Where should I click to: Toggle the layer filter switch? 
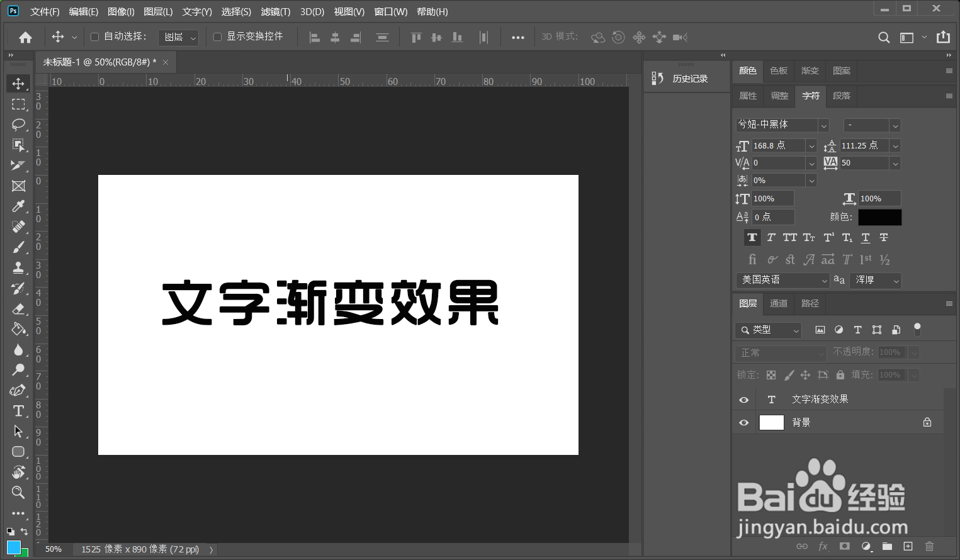point(917,329)
